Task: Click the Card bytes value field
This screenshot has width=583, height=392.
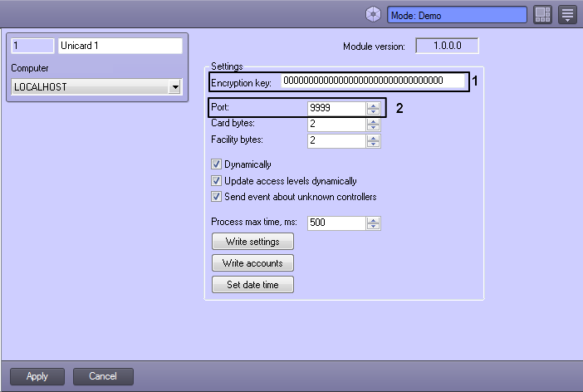Action: (x=336, y=124)
